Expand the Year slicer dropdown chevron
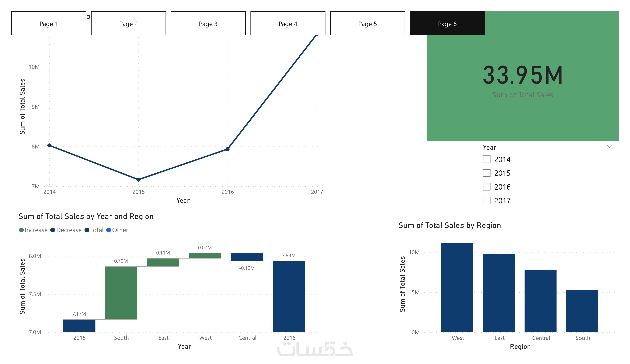The height and width of the screenshot is (364, 630). (x=609, y=147)
